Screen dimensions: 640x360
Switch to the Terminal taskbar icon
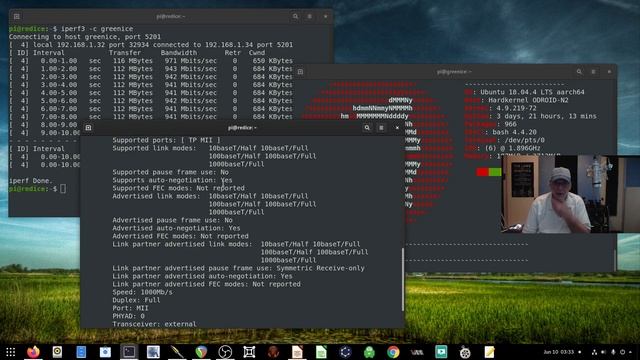(x=129, y=352)
